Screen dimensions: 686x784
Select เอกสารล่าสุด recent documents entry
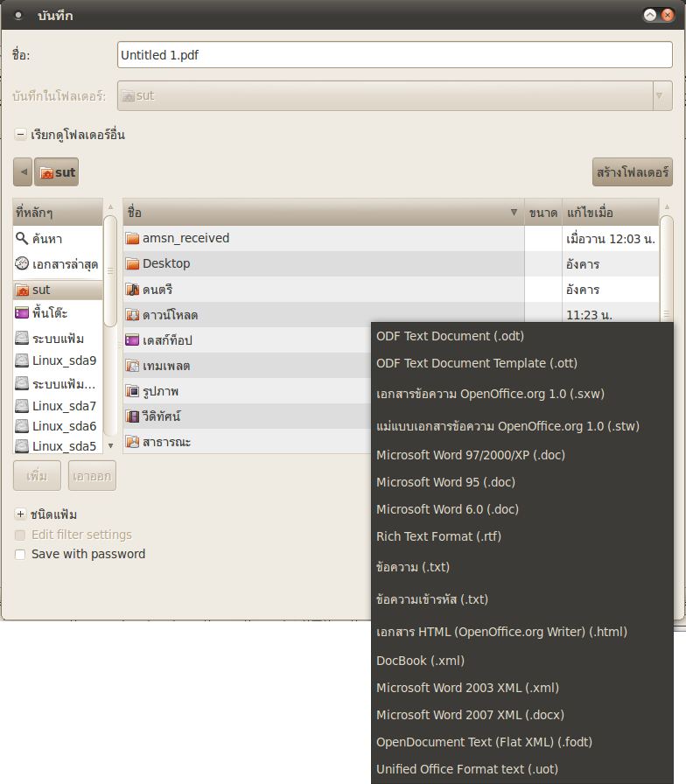click(x=58, y=263)
